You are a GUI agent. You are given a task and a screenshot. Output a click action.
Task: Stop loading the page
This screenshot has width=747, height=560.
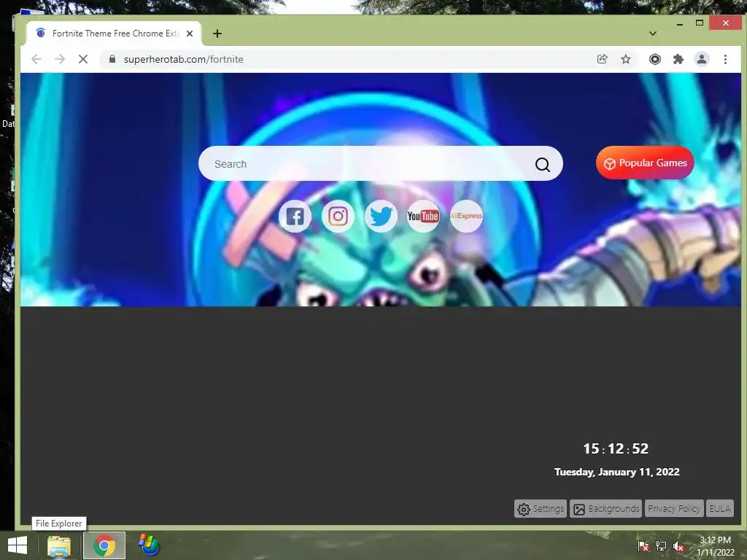[83, 59]
